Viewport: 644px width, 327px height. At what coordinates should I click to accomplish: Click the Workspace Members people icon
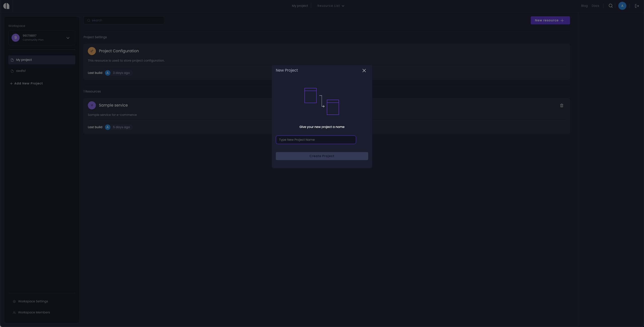(14, 312)
